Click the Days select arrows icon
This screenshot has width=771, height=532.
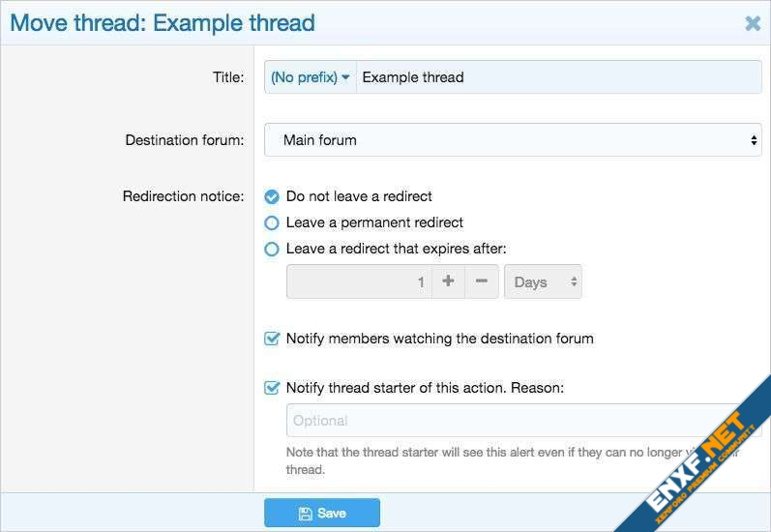pyautogui.click(x=574, y=281)
